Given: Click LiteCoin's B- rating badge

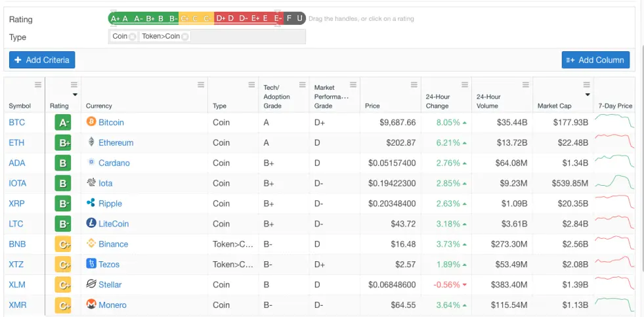Looking at the screenshot, I should point(63,224).
